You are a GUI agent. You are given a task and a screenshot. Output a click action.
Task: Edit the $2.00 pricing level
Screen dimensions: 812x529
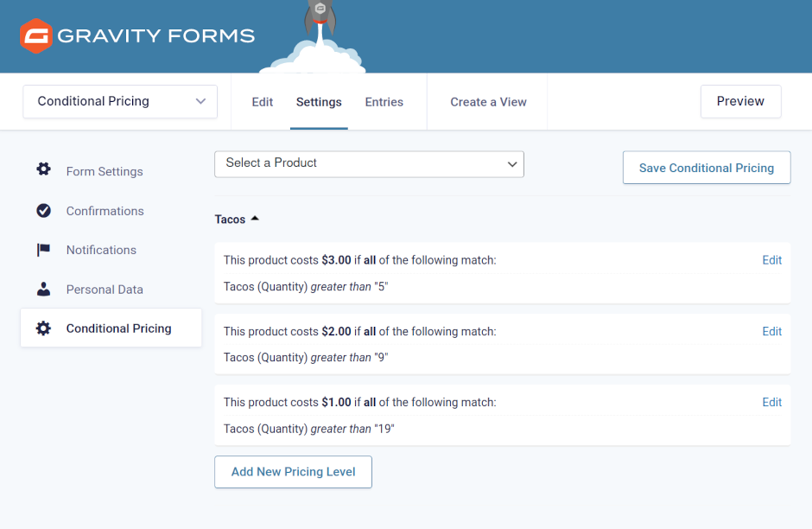coord(771,332)
